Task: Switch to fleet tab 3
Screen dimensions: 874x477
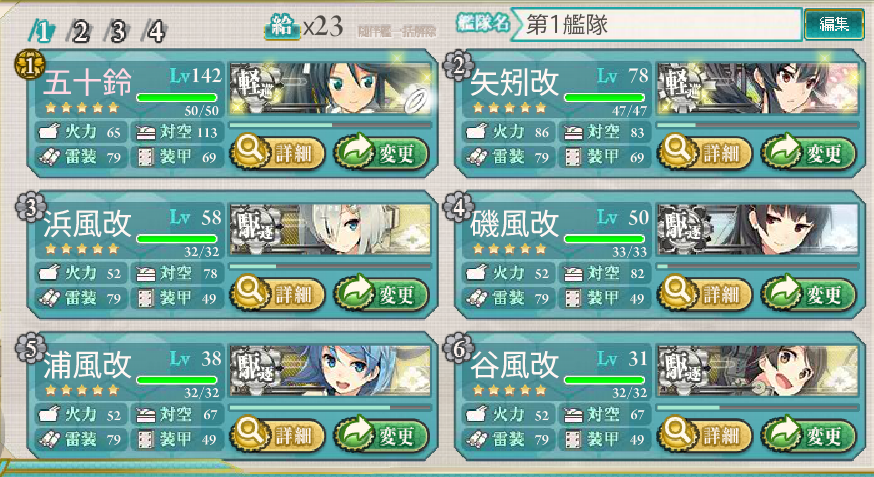Action: [x=116, y=31]
